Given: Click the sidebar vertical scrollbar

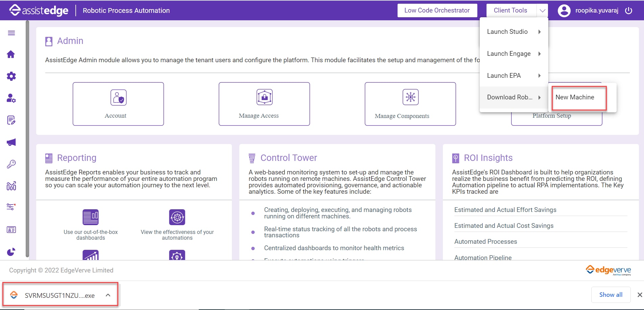Looking at the screenshot, I should coord(27,139).
